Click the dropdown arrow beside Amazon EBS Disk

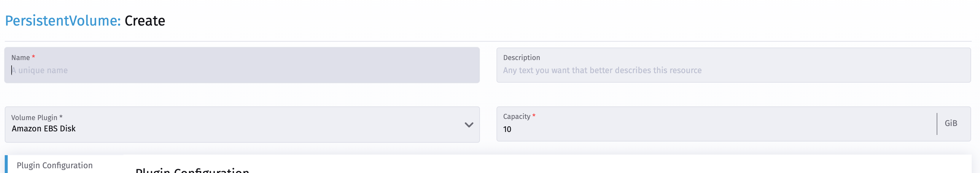click(469, 125)
